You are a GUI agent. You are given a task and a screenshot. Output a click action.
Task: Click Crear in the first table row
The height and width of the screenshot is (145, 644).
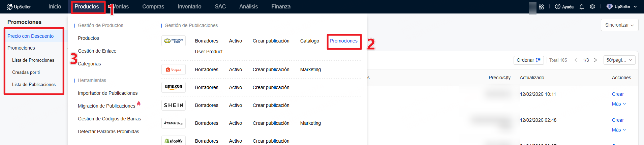tap(617, 94)
